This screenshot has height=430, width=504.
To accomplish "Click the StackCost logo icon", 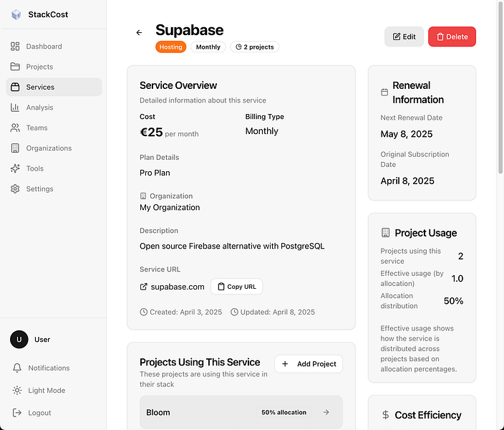I will pyautogui.click(x=16, y=14).
